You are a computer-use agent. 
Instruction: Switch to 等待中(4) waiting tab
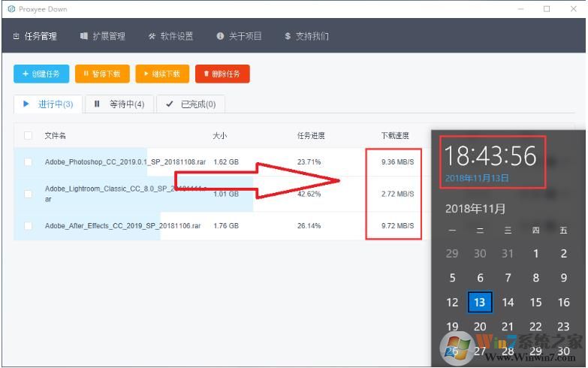coord(119,104)
